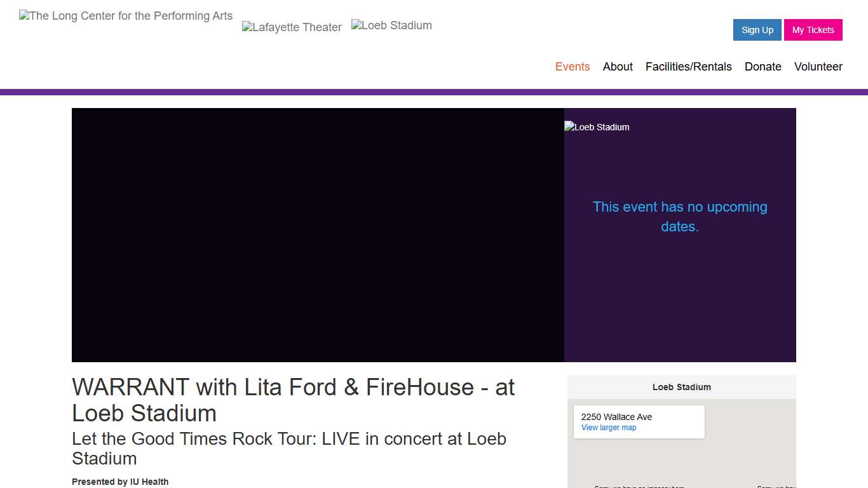Open the Long Center for Performing Arts logo

click(125, 15)
